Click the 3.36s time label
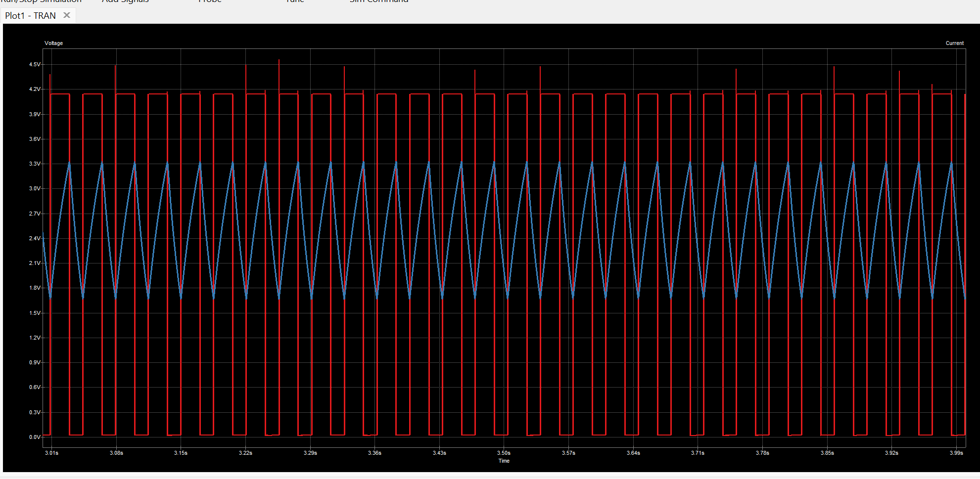The height and width of the screenshot is (479, 980). tap(374, 453)
